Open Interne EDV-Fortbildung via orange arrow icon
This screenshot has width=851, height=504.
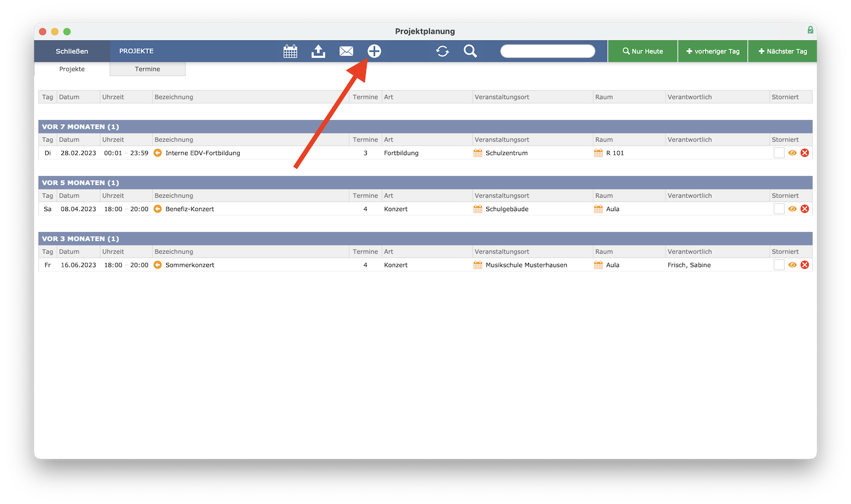158,153
